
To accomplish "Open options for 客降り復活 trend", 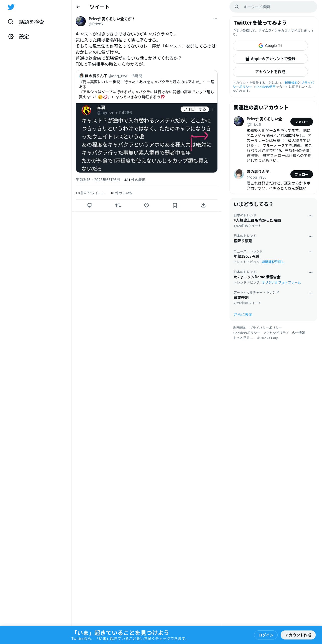I will (310, 236).
